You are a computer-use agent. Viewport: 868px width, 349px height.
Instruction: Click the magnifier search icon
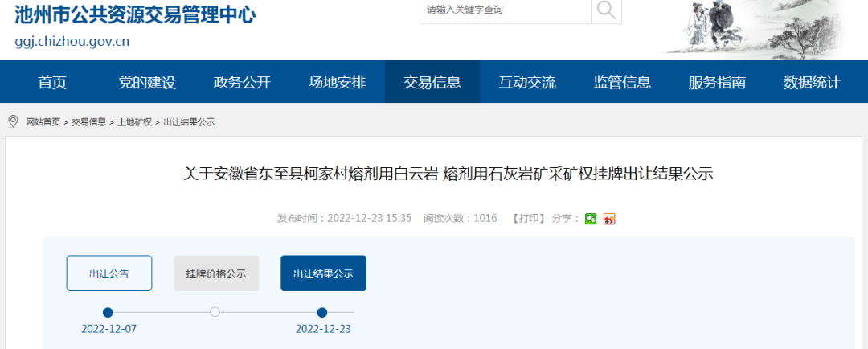click(606, 10)
